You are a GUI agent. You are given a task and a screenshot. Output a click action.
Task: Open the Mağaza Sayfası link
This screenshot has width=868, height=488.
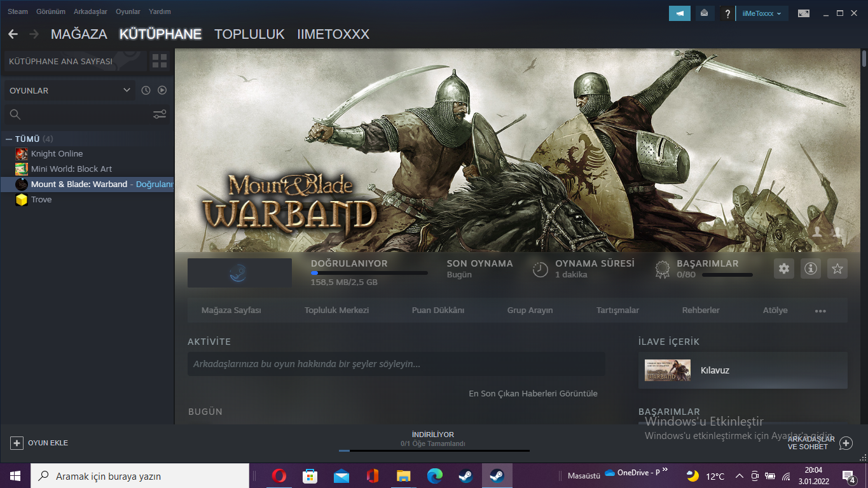[x=231, y=310]
